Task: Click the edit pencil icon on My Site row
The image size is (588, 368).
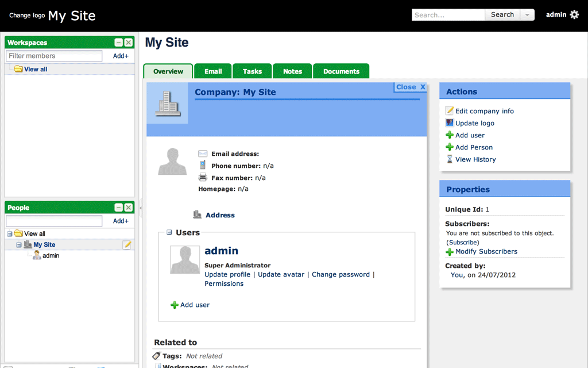Action: [x=127, y=245]
